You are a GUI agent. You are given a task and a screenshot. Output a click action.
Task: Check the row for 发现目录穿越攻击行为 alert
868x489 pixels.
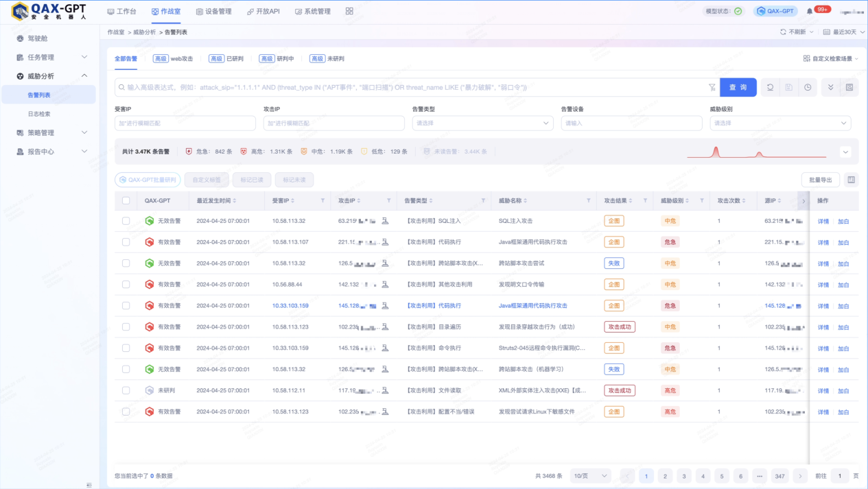point(126,327)
